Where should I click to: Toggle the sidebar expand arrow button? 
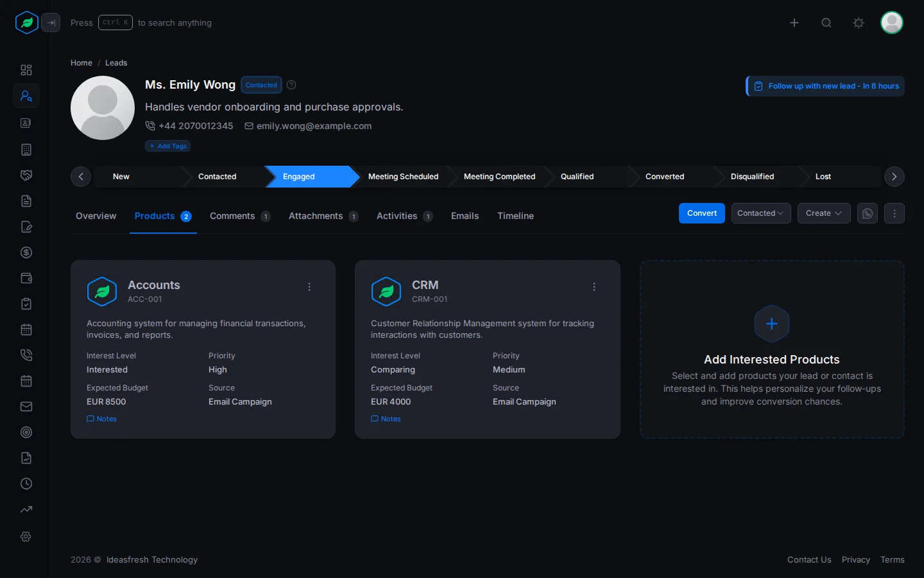pyautogui.click(x=51, y=22)
